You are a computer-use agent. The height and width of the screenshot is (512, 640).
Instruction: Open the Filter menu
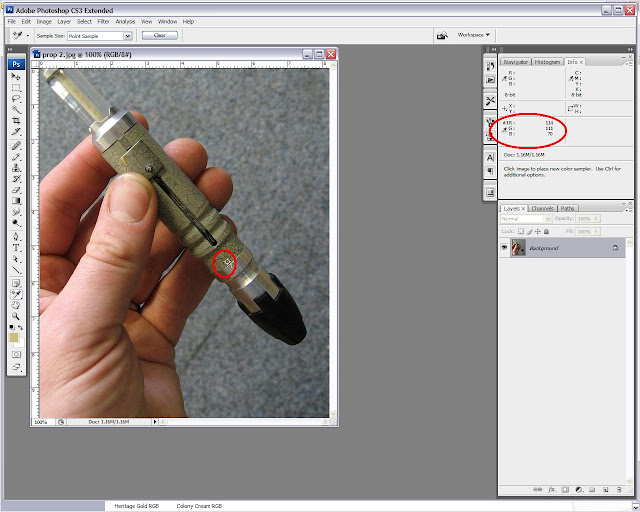pyautogui.click(x=103, y=22)
